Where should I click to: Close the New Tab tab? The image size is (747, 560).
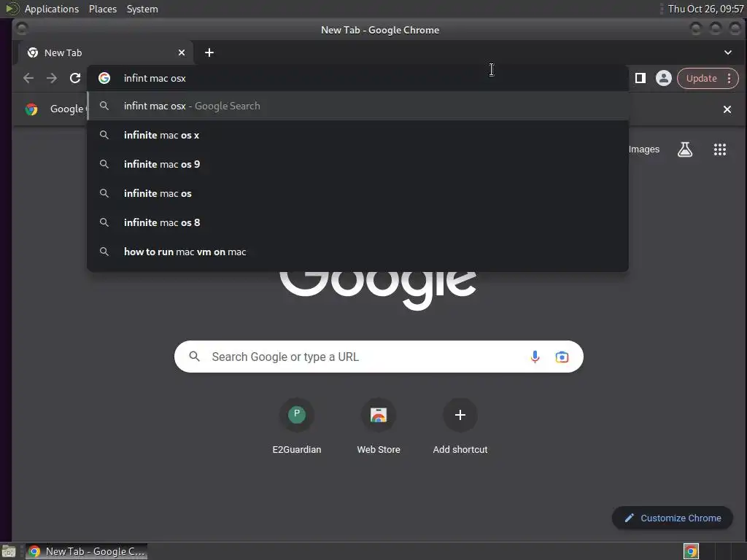(x=182, y=52)
